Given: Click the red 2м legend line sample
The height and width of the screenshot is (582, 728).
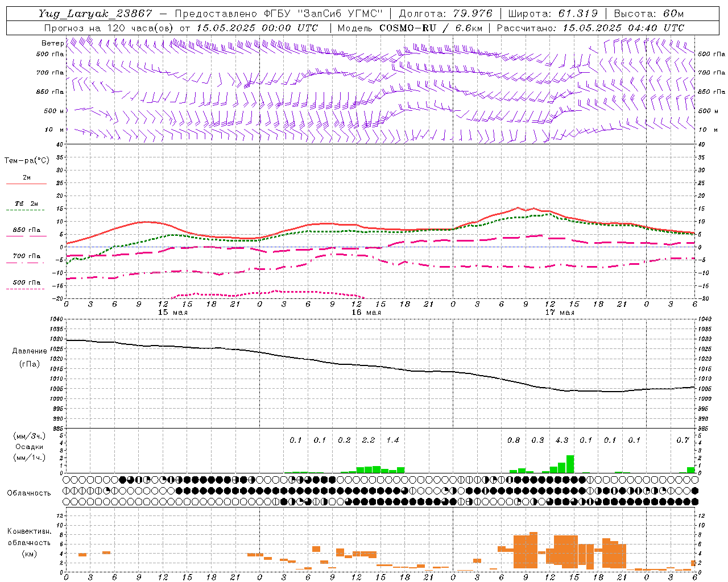Looking at the screenshot, I should 26,184.
